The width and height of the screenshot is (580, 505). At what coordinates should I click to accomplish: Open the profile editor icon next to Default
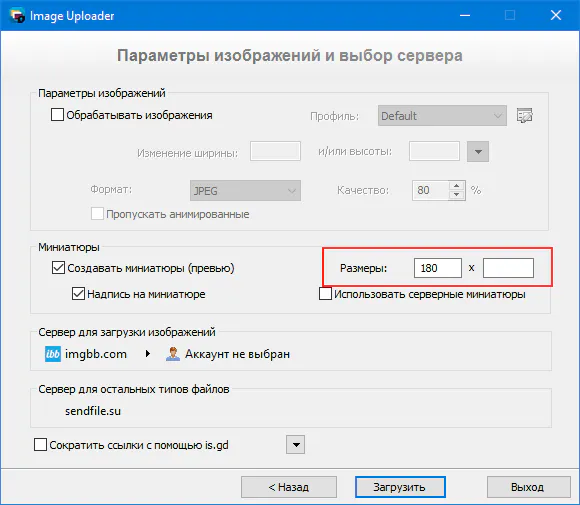click(x=525, y=116)
